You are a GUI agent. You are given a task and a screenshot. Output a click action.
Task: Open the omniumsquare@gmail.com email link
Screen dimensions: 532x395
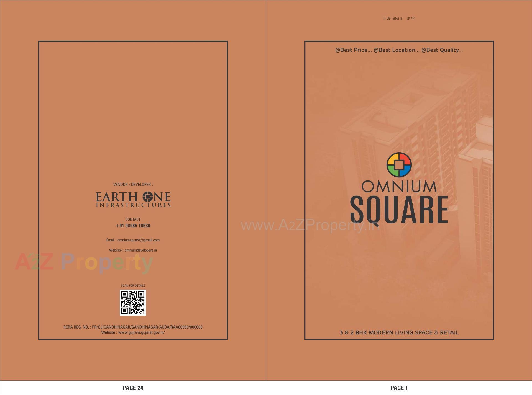(133, 240)
